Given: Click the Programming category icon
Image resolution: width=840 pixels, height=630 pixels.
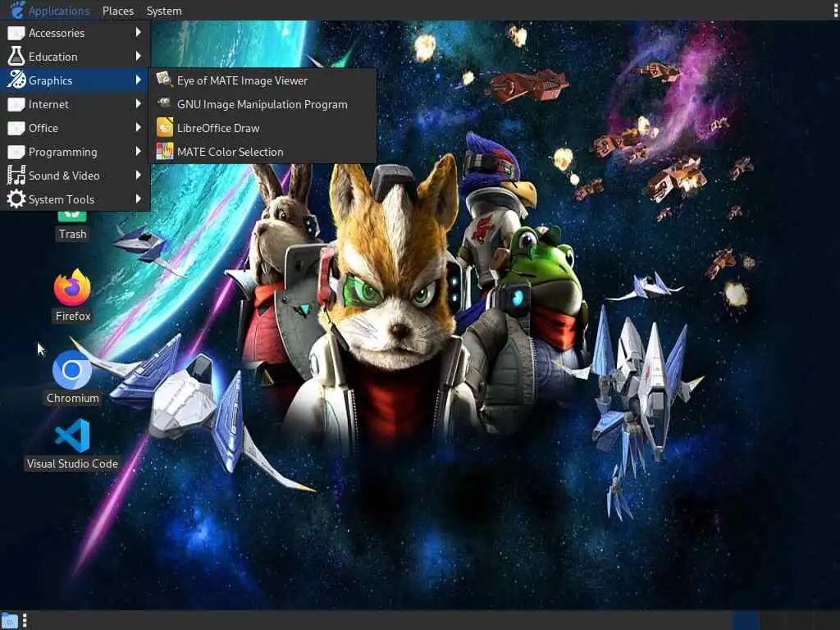Looking at the screenshot, I should pos(16,152).
